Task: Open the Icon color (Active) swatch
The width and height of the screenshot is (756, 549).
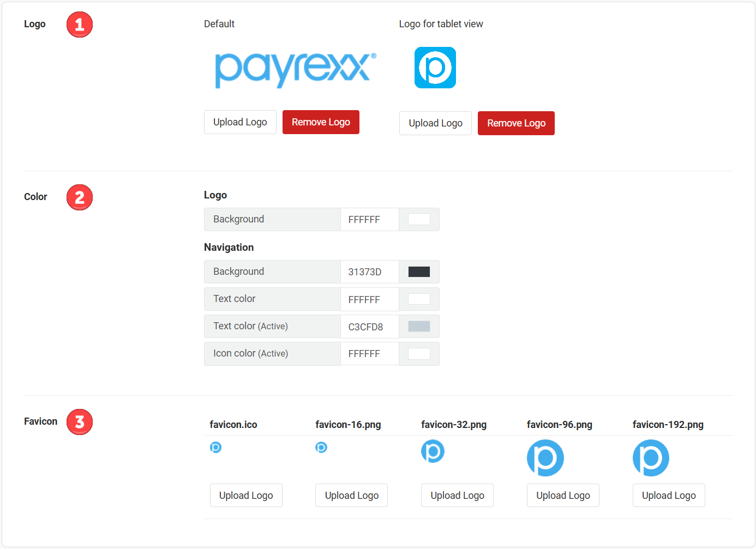Action: 419,353
